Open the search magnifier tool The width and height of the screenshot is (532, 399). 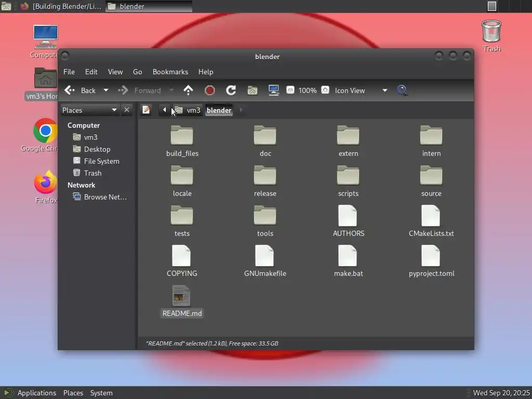pyautogui.click(x=402, y=90)
